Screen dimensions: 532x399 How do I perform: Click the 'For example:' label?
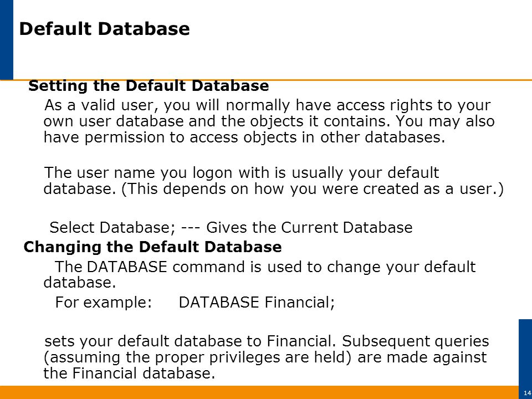(104, 303)
